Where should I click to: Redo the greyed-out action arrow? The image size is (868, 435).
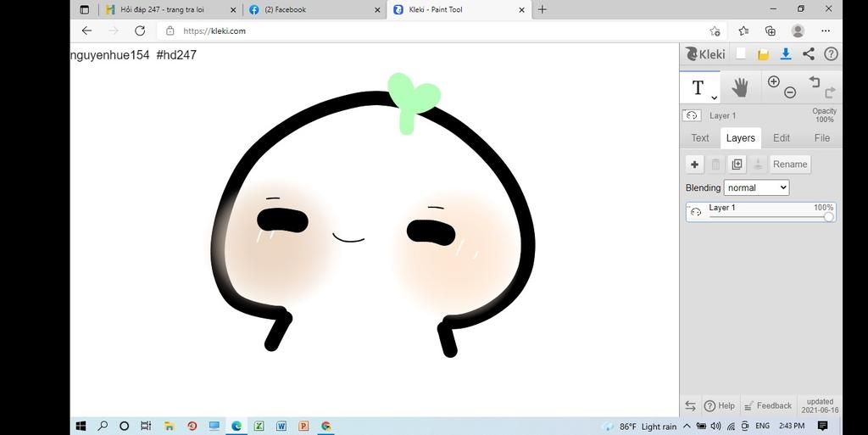830,92
